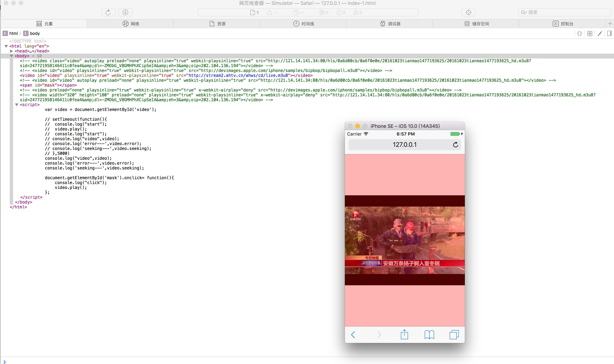Select body in the breadcrumb path
The width and height of the screenshot is (614, 364).
(x=32, y=33)
